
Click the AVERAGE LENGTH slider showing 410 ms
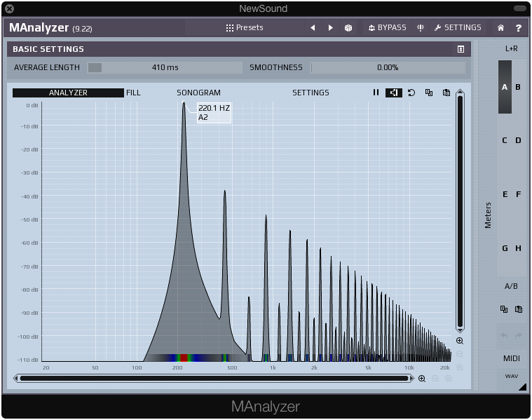165,67
